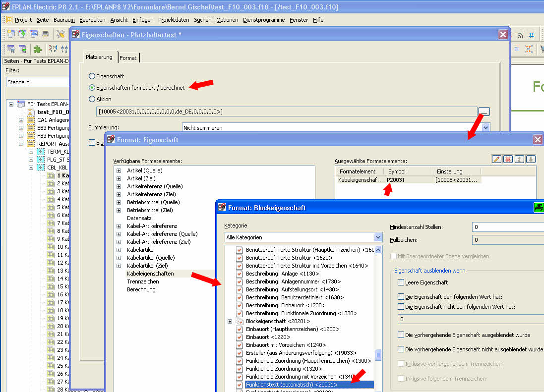
Task: Switch to the Platzierung tab
Action: [x=99, y=57]
